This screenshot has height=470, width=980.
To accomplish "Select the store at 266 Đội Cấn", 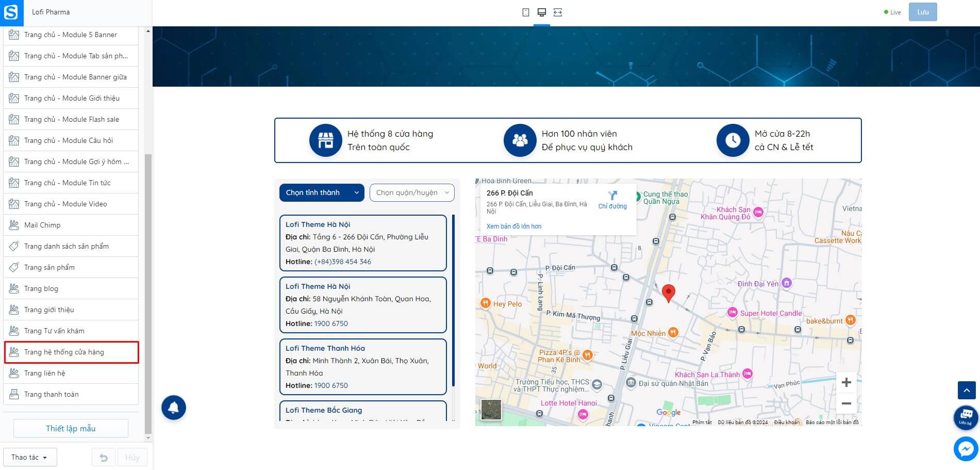I will click(x=363, y=243).
